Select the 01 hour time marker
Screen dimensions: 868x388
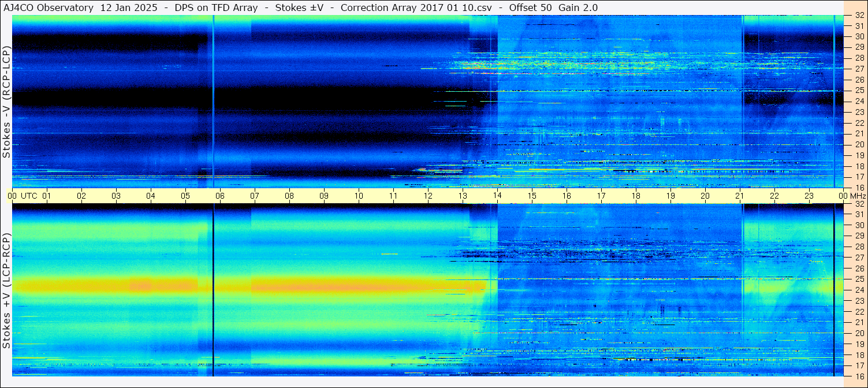tap(47, 196)
